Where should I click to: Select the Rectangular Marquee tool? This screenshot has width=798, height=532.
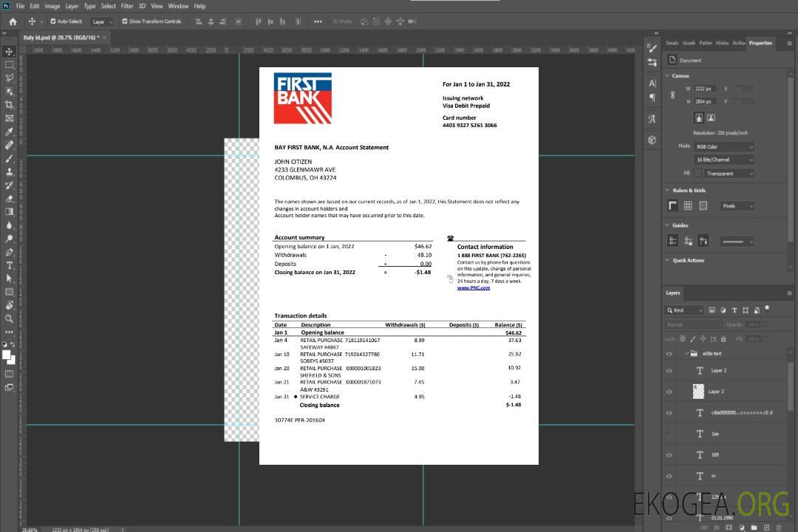pyautogui.click(x=9, y=65)
